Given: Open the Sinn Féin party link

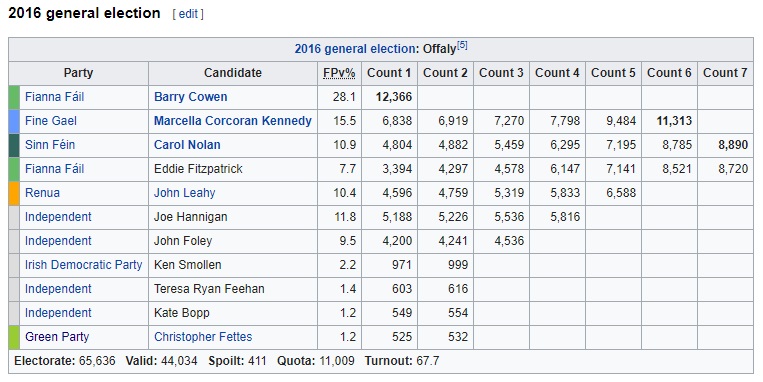Looking at the screenshot, I should click(x=50, y=145).
